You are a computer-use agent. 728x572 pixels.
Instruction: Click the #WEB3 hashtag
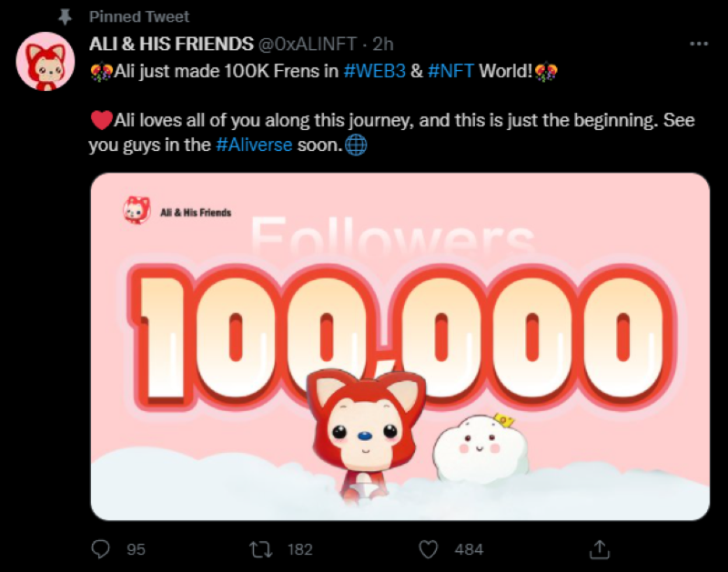point(375,71)
